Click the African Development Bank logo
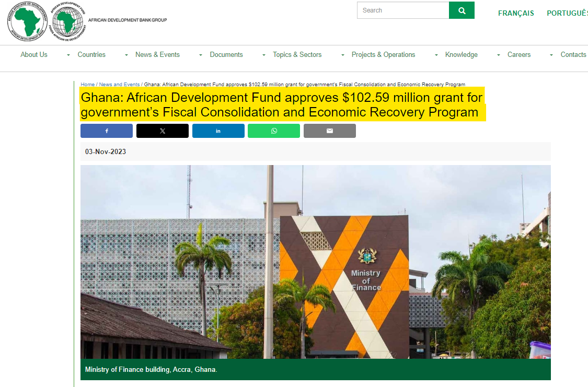588x387 pixels. [27, 21]
